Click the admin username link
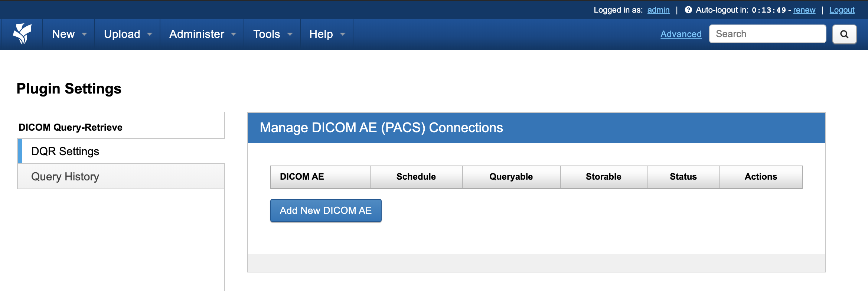This screenshot has width=868, height=291. click(x=658, y=10)
